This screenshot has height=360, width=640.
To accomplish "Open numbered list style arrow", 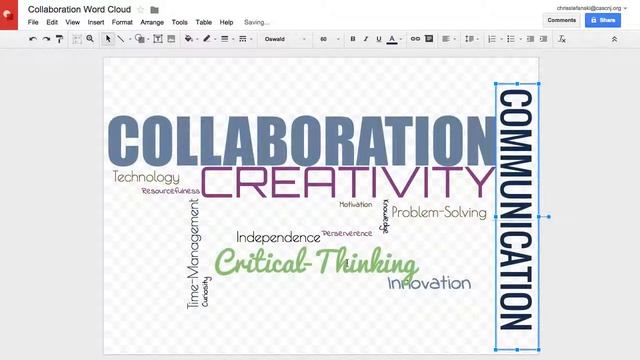I will point(501,39).
